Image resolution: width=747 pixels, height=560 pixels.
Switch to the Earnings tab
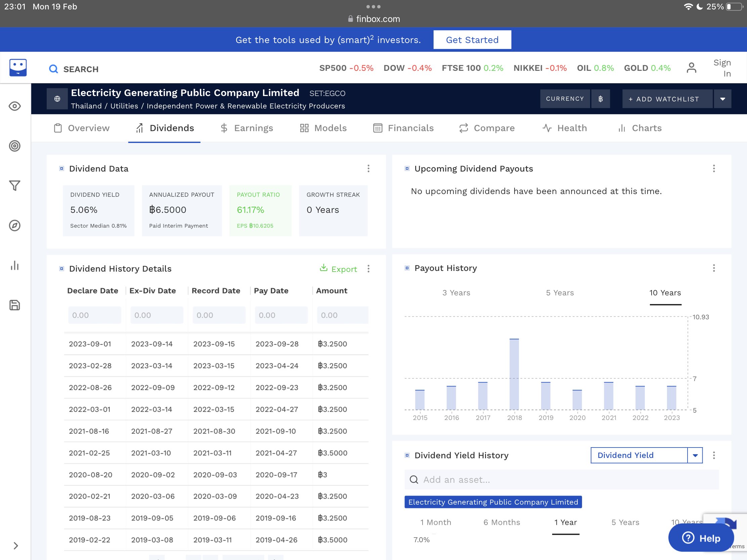pos(247,128)
